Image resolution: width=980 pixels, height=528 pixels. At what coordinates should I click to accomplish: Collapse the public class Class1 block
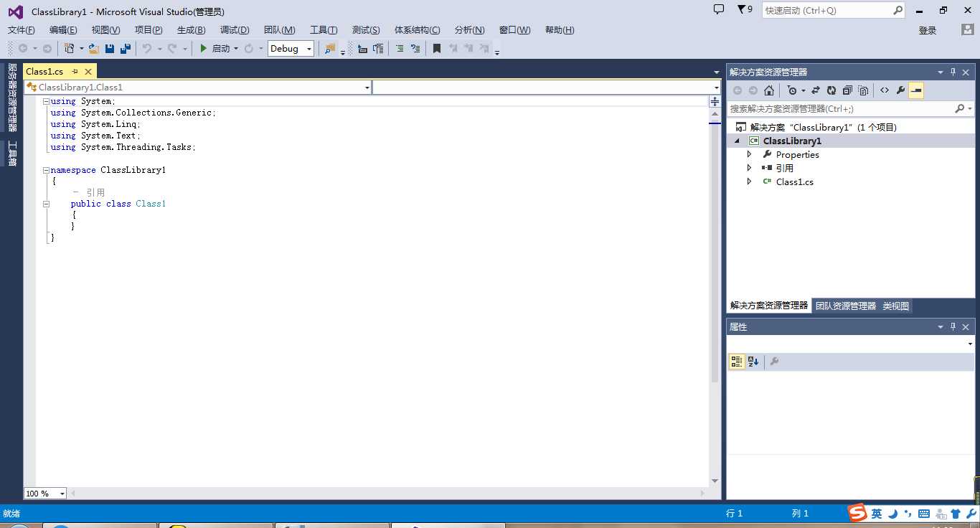(46, 204)
